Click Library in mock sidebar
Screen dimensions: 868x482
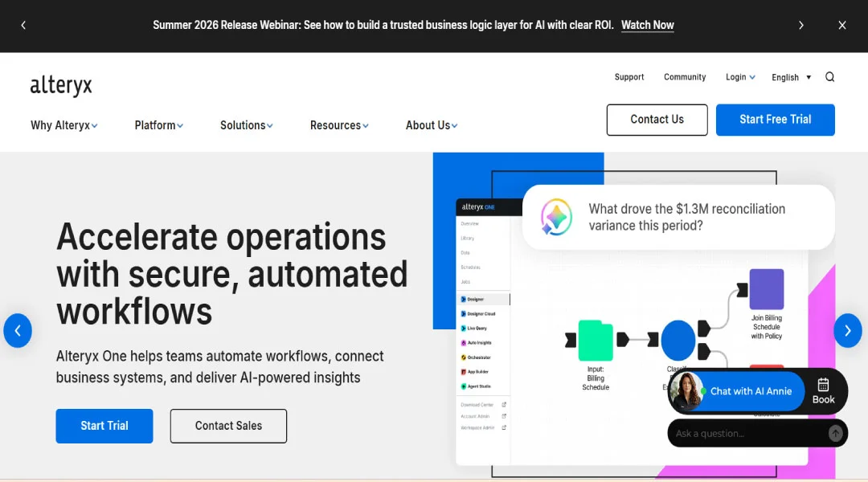point(467,238)
